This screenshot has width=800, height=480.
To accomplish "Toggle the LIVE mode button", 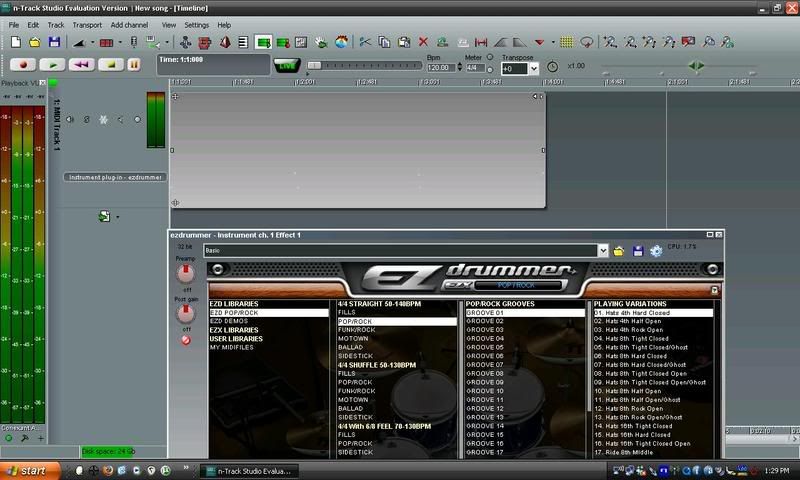I will pos(287,65).
